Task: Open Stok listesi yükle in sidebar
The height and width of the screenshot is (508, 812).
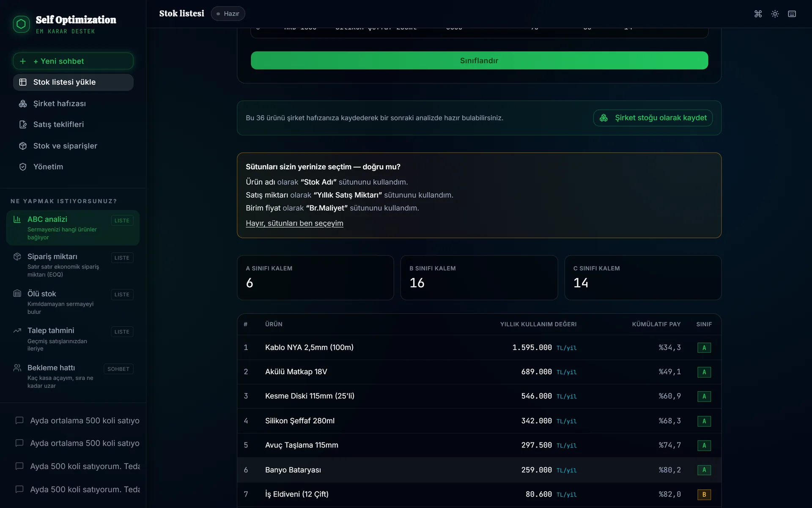Action: [73, 82]
